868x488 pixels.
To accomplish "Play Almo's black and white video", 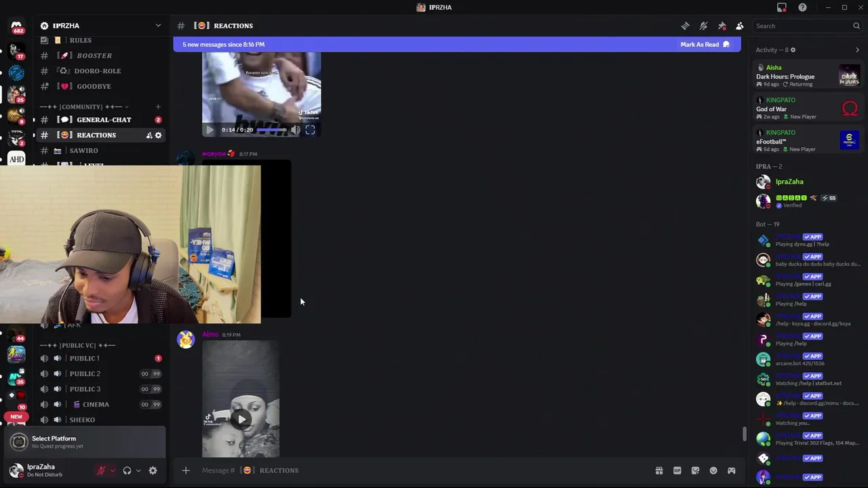I will (x=241, y=419).
